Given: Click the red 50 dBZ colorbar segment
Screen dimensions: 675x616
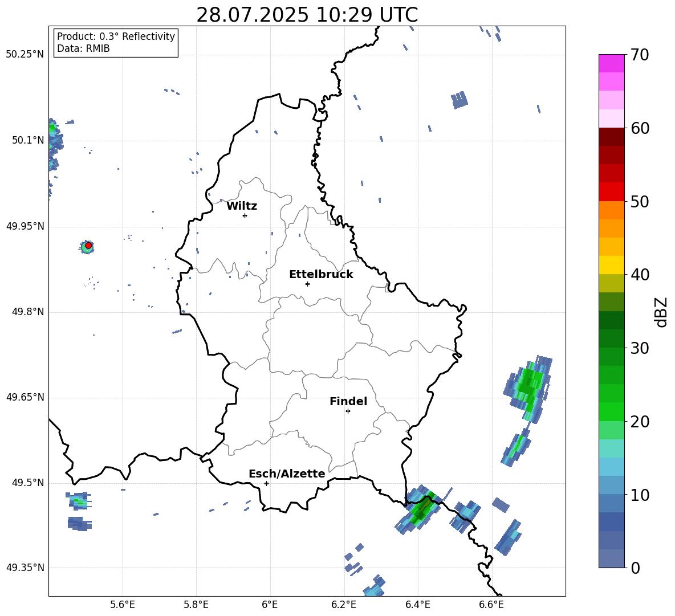Looking at the screenshot, I should click(611, 192).
